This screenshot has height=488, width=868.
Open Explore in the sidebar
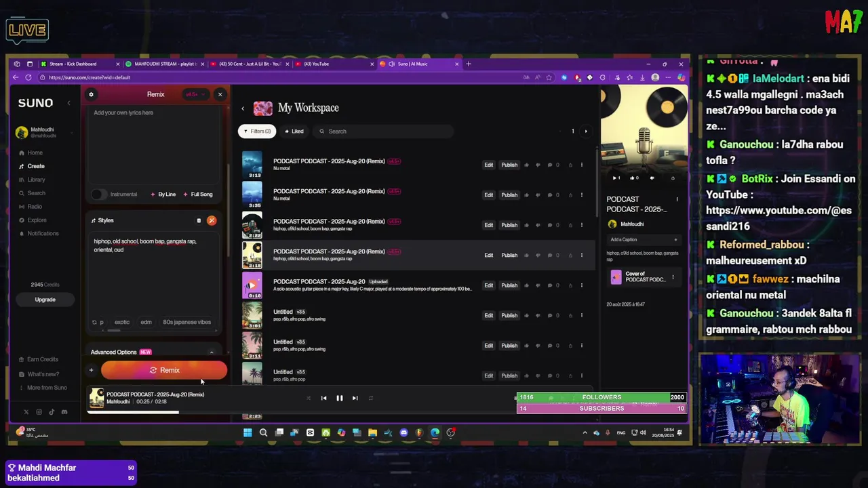point(33,220)
